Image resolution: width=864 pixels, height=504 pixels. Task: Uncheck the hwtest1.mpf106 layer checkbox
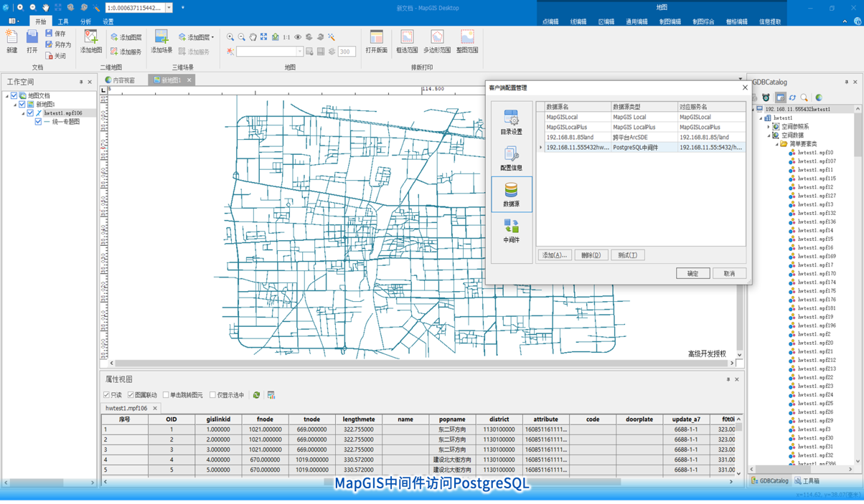pos(30,113)
